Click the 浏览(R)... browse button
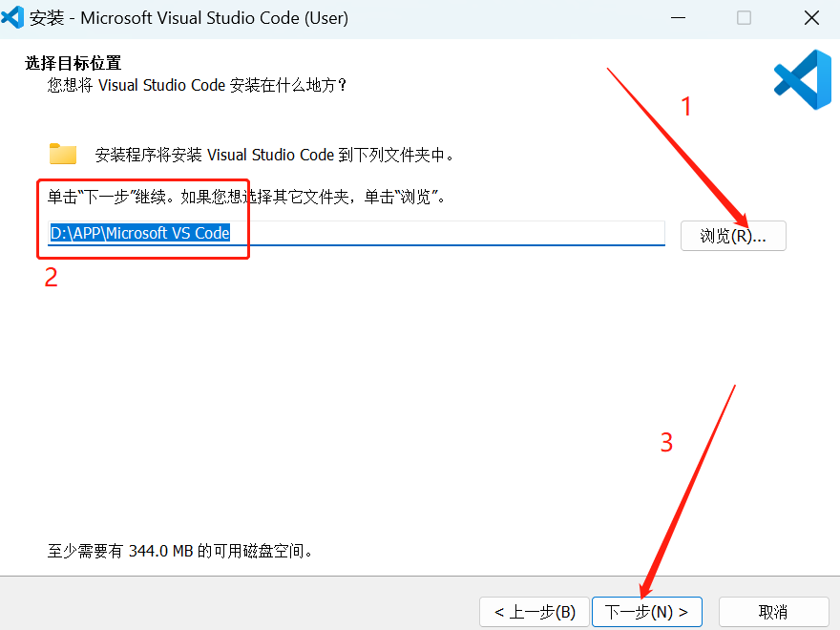 click(x=732, y=235)
